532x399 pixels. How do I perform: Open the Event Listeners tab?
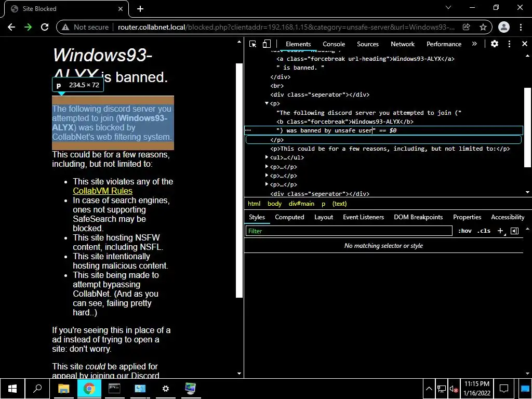point(363,217)
